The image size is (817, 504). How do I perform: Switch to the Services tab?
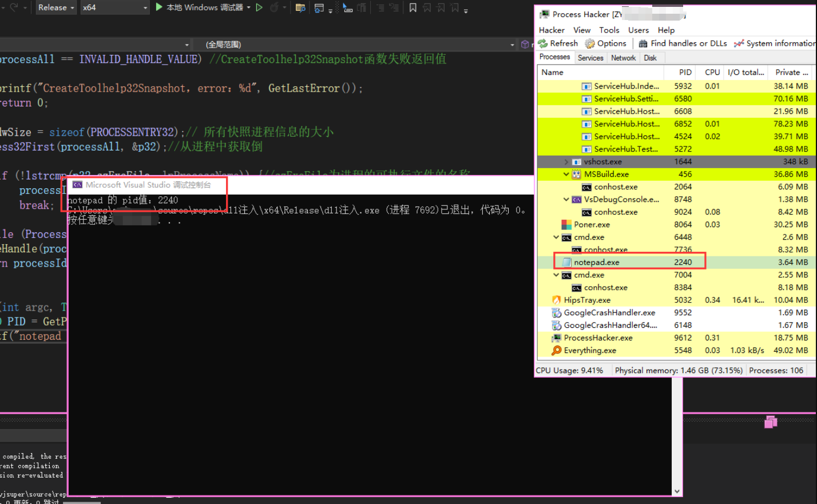click(590, 58)
